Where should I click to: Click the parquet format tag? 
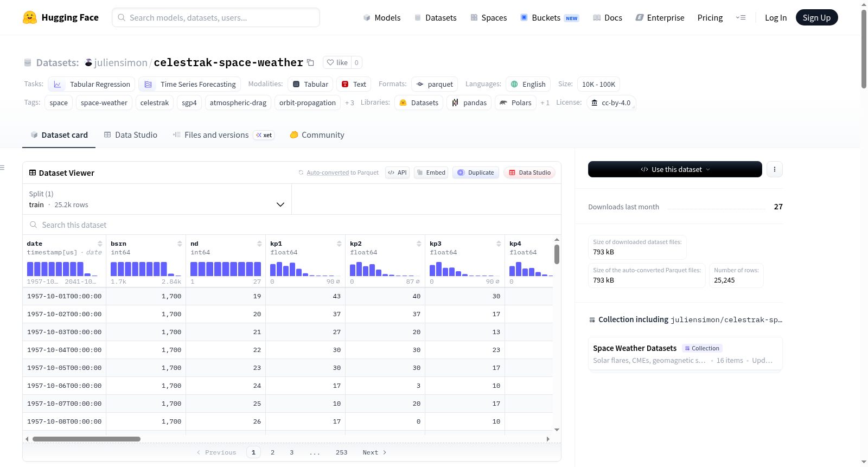point(435,84)
